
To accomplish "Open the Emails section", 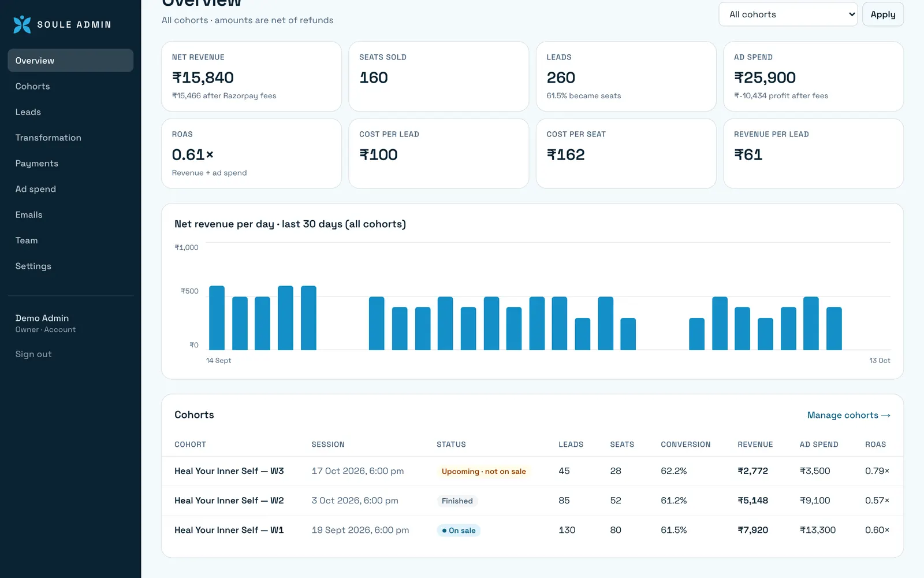I will 70,215.
